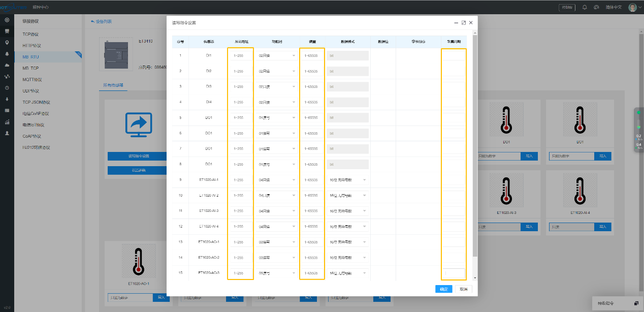Select MQTT协议 in the protocol list
The image size is (644, 312).
point(32,80)
